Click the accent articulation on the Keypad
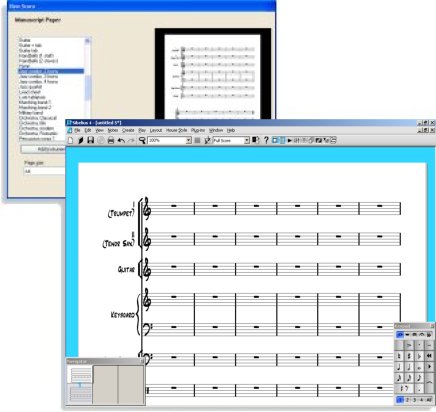The image size is (436, 412). (x=409, y=345)
